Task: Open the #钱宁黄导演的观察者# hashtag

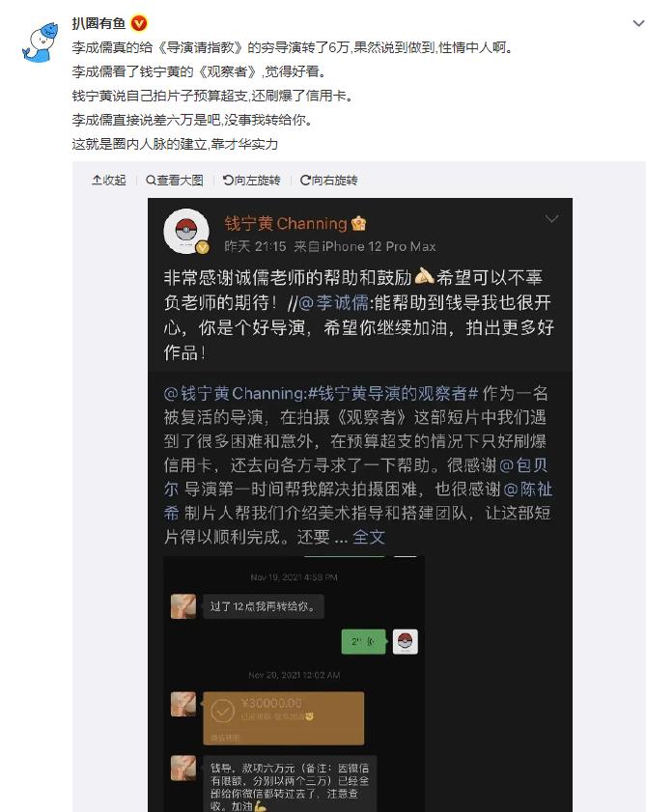Action: pyautogui.click(x=393, y=394)
